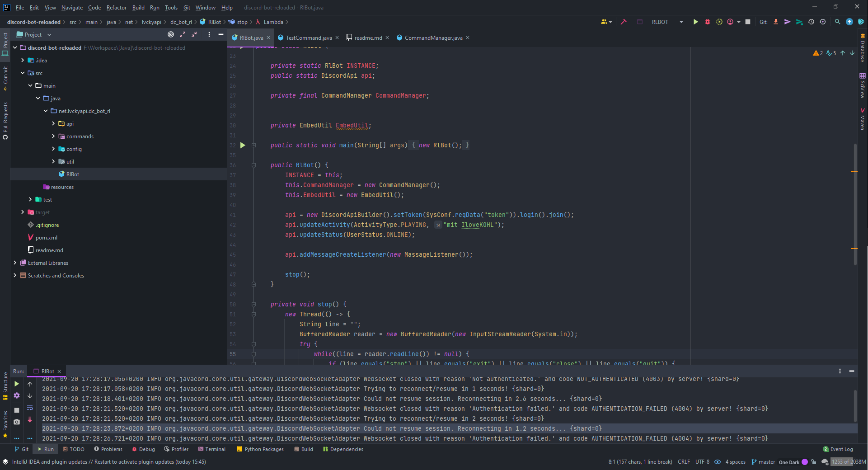This screenshot has width=868, height=470.
Task: Expand the External Libraries node
Action: tap(15, 263)
